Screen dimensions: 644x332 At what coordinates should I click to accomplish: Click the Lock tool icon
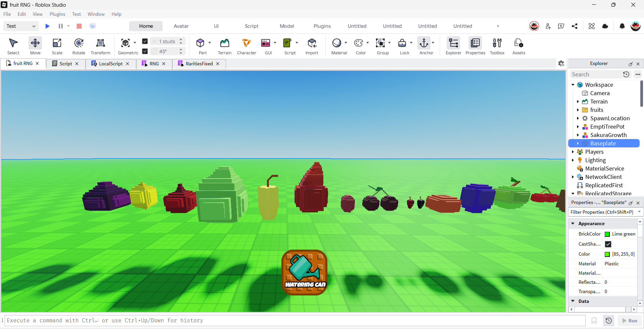(x=402, y=43)
